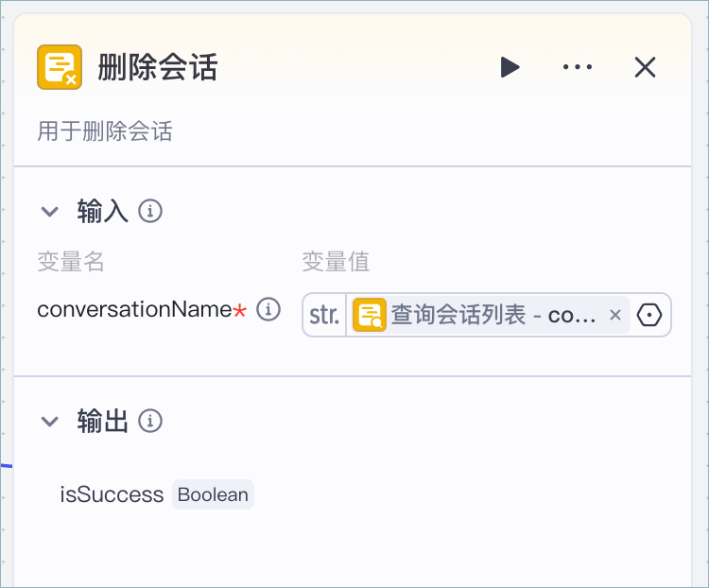Click the 查询会话列表 reference node icon

click(x=370, y=315)
